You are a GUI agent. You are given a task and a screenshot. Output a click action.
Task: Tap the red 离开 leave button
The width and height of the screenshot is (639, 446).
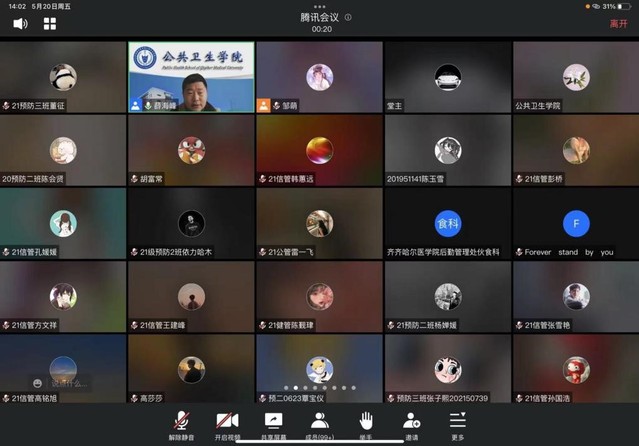pos(618,23)
